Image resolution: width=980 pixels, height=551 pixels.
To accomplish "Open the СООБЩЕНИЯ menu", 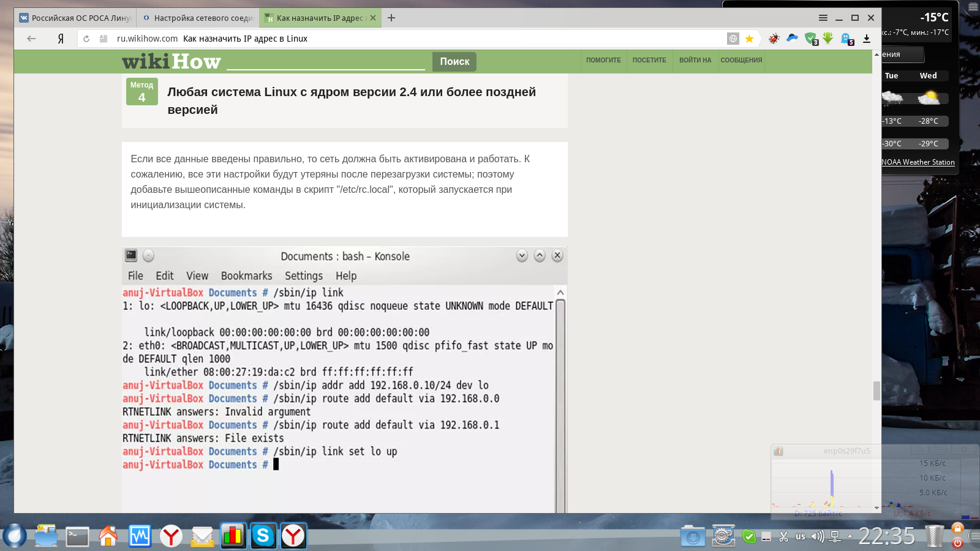I will [x=741, y=61].
